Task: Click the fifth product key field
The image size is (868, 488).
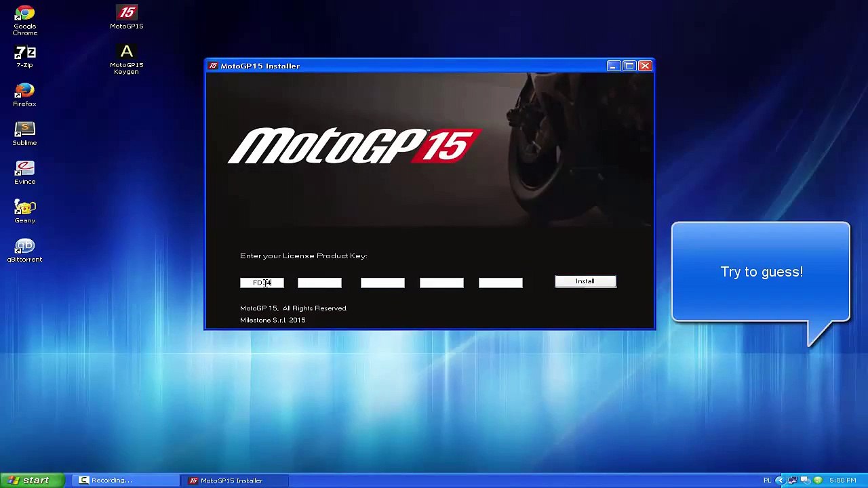Action: 500,283
